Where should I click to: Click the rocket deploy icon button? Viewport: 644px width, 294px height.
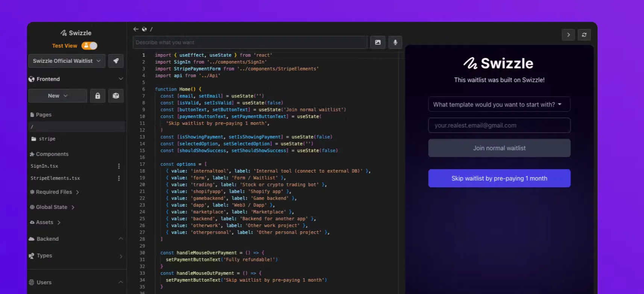[x=116, y=61]
